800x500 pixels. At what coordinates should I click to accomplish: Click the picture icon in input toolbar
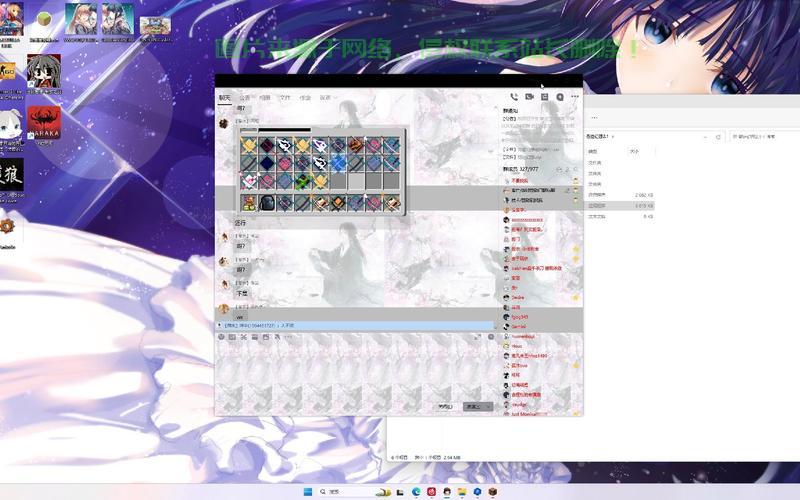266,337
